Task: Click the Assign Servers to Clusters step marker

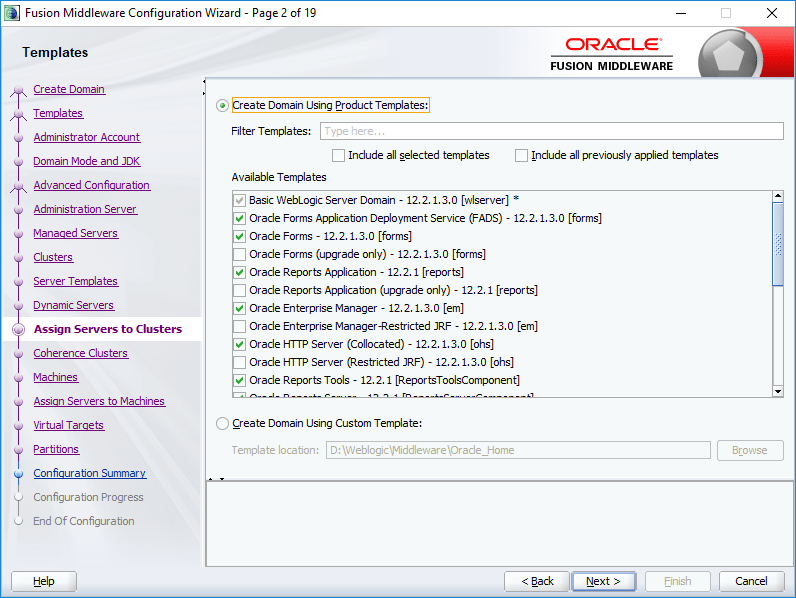Action: click(19, 329)
